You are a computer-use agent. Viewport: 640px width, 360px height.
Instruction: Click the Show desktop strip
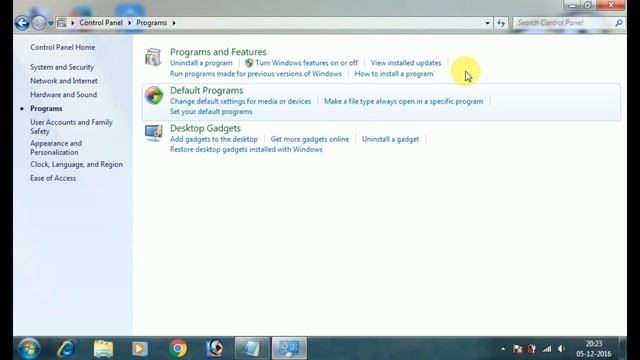(623, 348)
